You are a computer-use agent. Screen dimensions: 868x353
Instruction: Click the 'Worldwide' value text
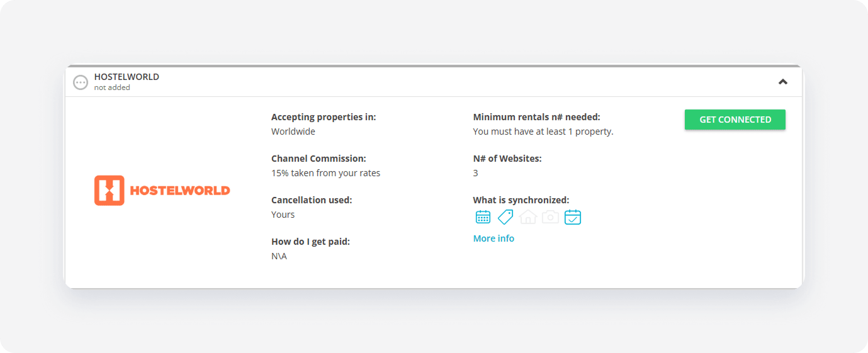pos(293,132)
